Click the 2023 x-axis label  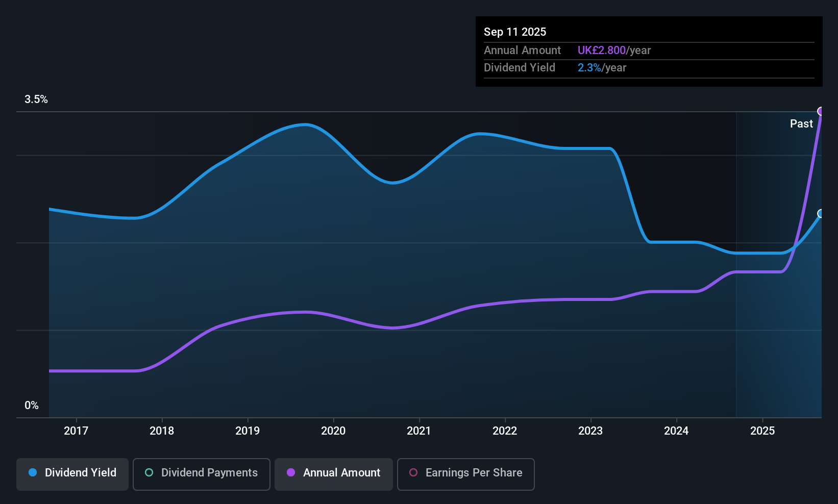point(590,431)
